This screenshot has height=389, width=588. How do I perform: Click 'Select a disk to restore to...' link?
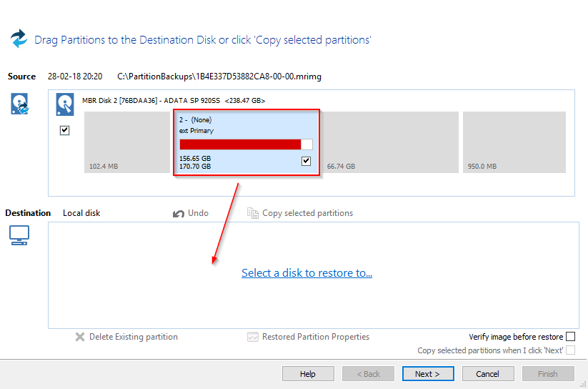(x=307, y=273)
